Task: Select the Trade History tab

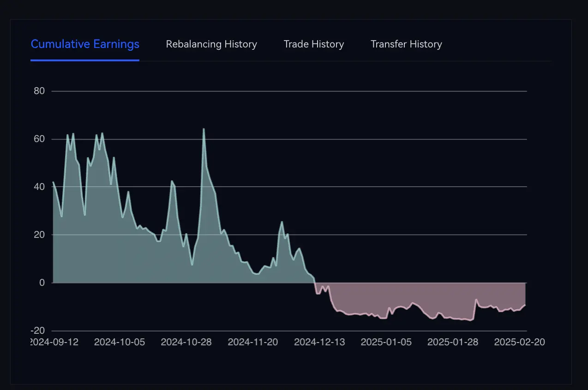Action: click(314, 44)
